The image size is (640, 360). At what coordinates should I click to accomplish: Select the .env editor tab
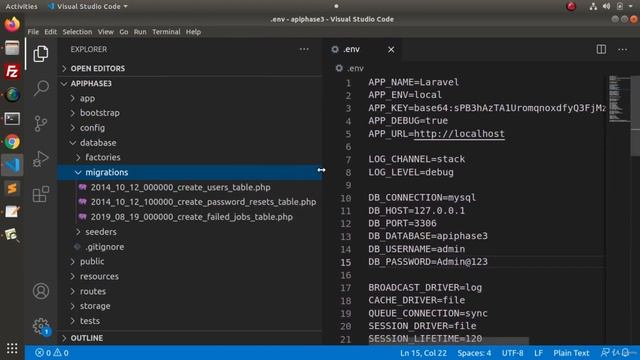363,49
